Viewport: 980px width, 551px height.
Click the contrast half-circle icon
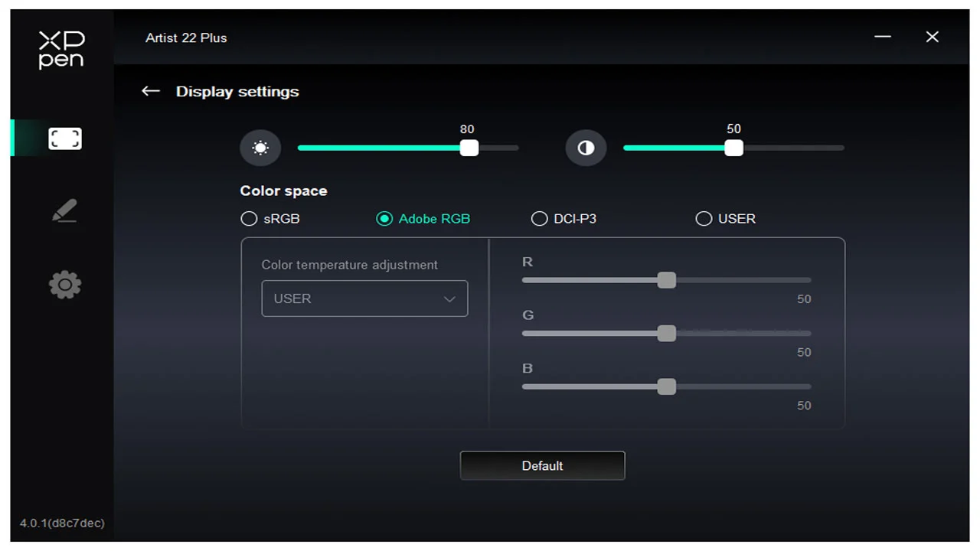pos(586,148)
